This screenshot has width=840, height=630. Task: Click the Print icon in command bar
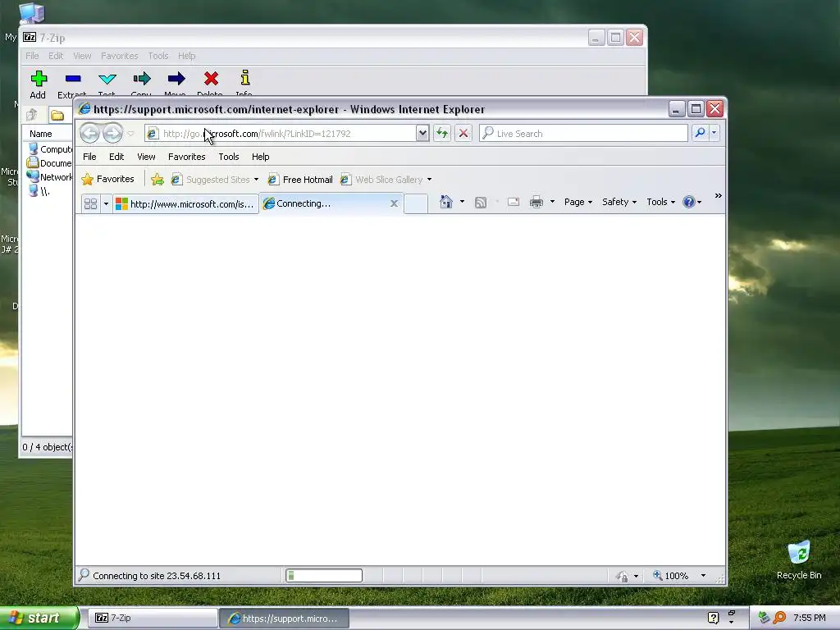[536, 202]
